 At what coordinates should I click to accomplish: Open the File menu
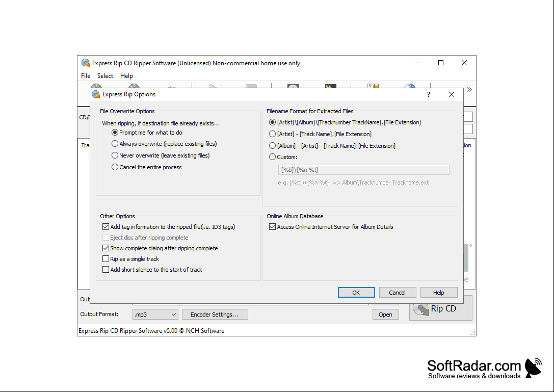point(86,76)
